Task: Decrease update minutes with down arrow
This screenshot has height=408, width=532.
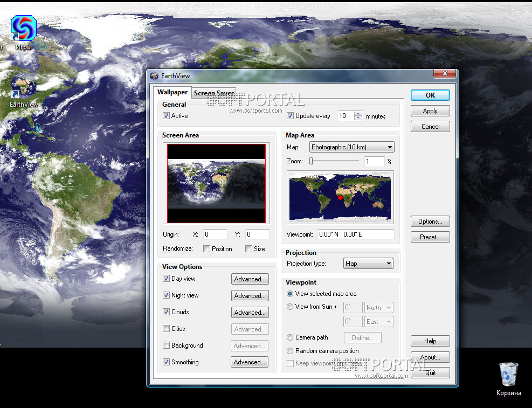Action: click(358, 119)
